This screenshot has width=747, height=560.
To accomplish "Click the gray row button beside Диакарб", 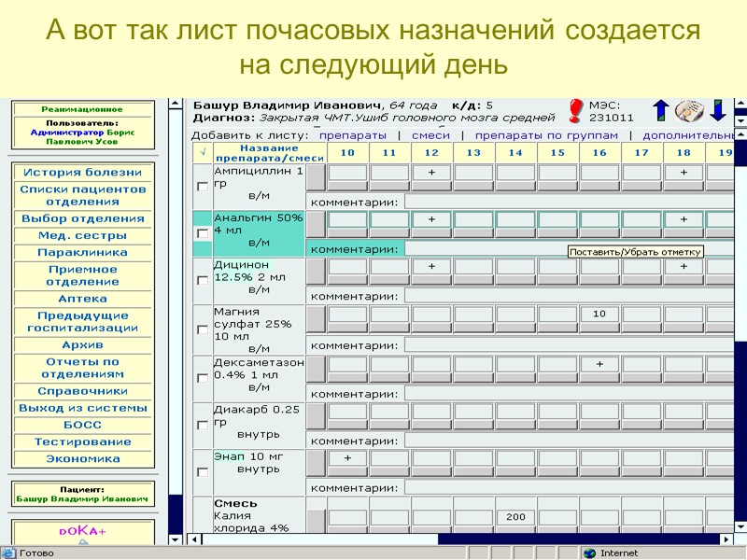I will coord(316,415).
